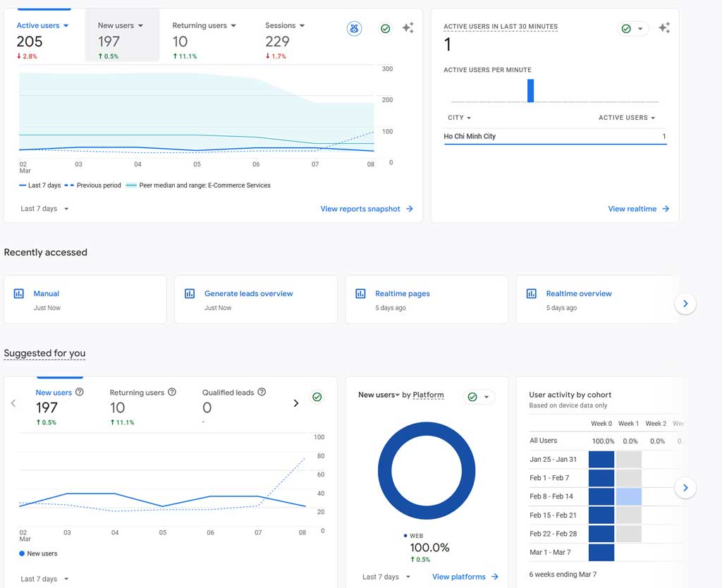
Task: Expand the Active users metric dropdown
Action: (x=64, y=25)
